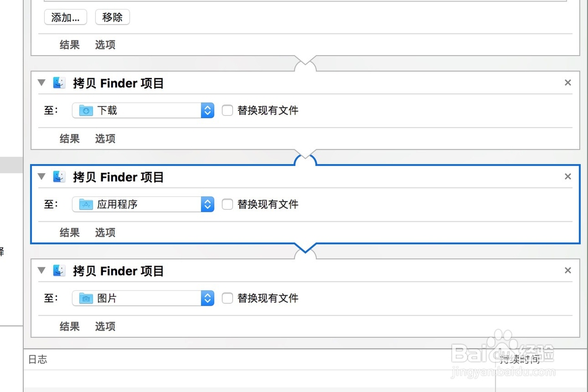588x392 pixels.
Task: Click the 添加... button
Action: click(65, 18)
